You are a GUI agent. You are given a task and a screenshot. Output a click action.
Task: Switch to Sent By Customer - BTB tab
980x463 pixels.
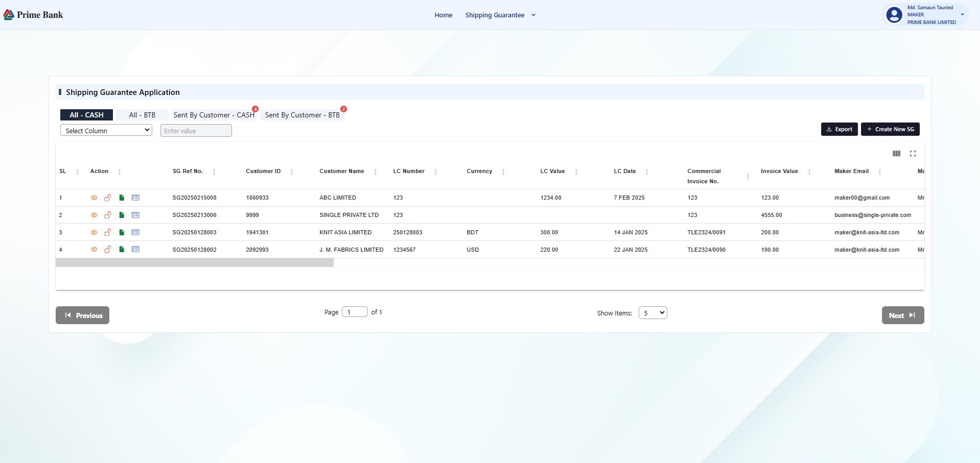302,115
